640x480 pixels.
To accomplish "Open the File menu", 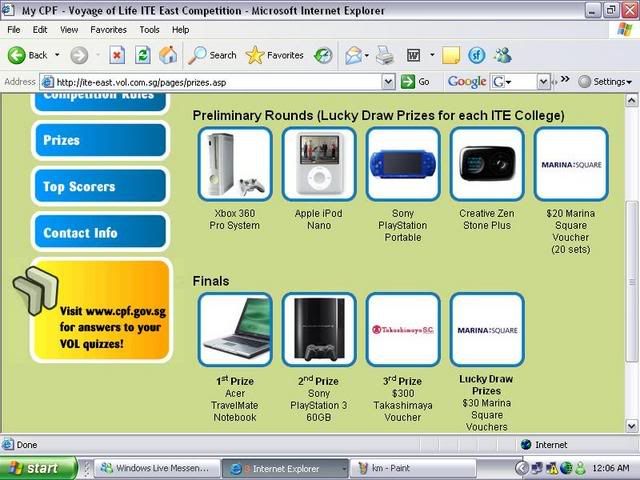I will [x=13, y=30].
